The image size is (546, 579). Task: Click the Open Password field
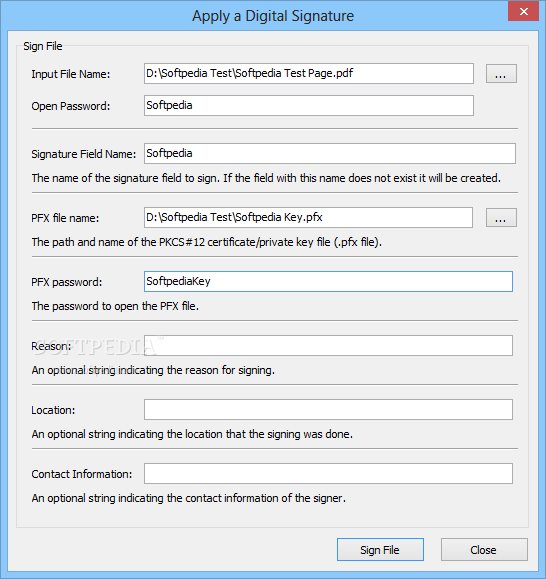pos(309,106)
